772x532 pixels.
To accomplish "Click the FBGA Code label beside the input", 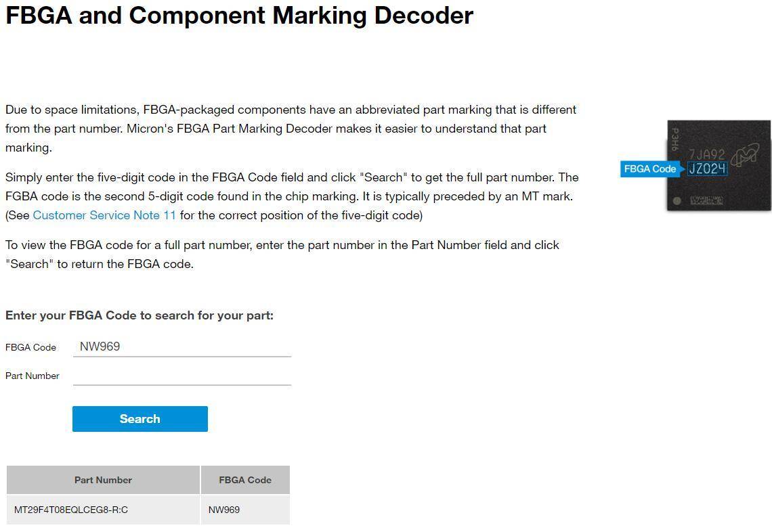I will point(30,347).
